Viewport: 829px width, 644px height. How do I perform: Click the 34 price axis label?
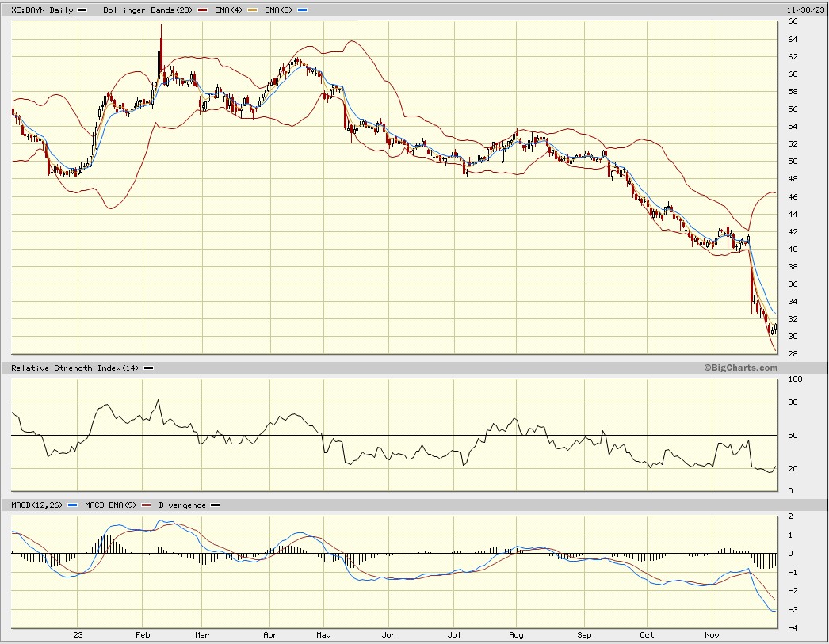point(793,301)
